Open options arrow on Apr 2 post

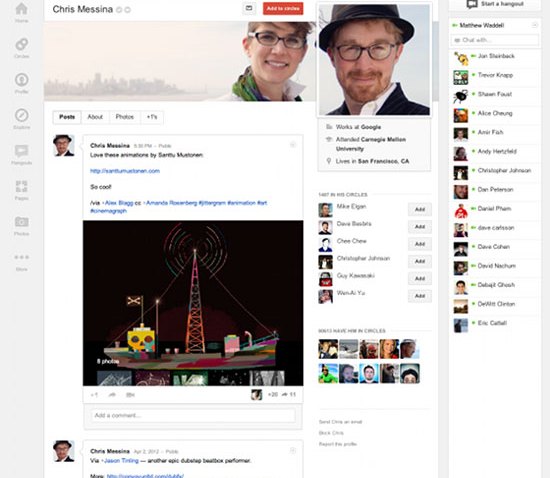[293, 450]
